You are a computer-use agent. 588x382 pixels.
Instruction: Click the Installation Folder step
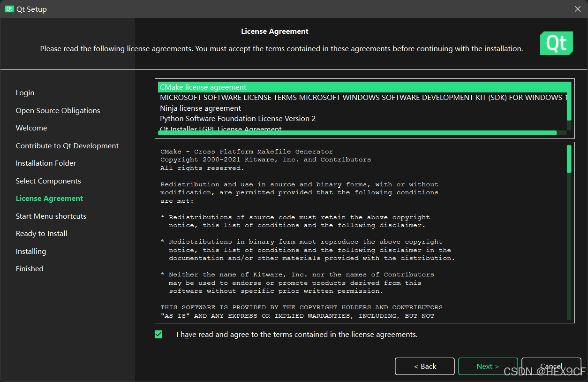46,163
